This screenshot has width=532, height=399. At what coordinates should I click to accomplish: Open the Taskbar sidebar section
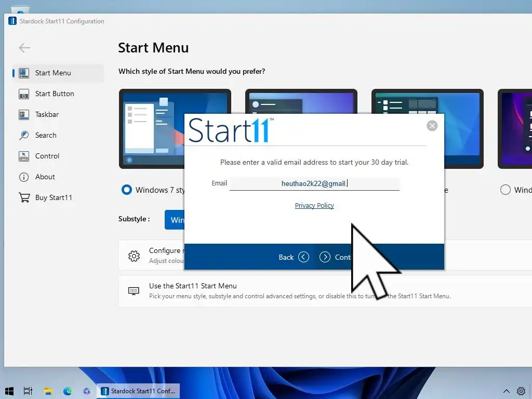[x=58, y=114]
